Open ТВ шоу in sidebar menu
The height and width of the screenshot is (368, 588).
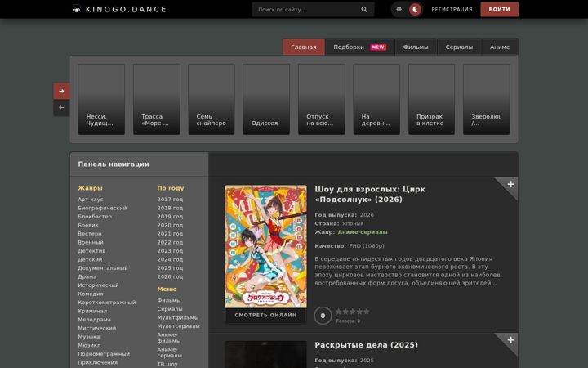(x=167, y=364)
